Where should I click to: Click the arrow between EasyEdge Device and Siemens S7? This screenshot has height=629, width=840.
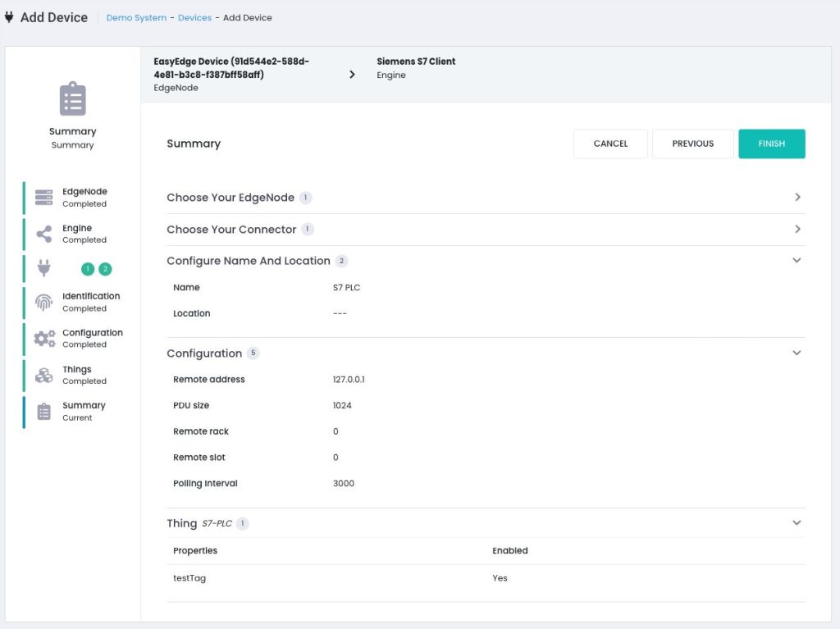[x=352, y=75]
